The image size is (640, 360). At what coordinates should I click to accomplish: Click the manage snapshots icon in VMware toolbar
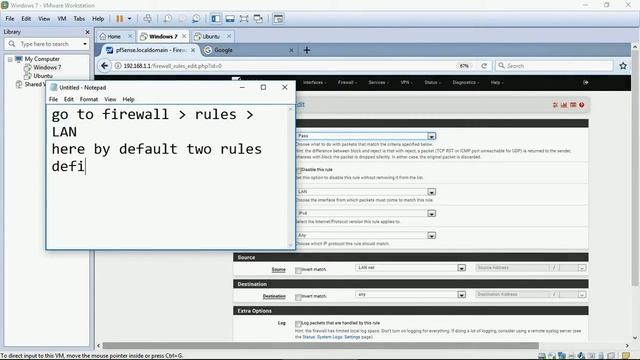click(x=196, y=19)
